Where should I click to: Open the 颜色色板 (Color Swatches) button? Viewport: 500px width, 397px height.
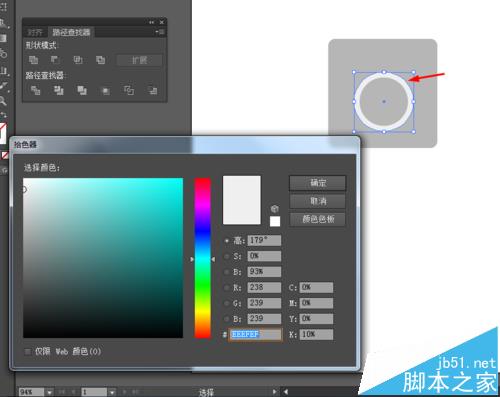pos(318,219)
